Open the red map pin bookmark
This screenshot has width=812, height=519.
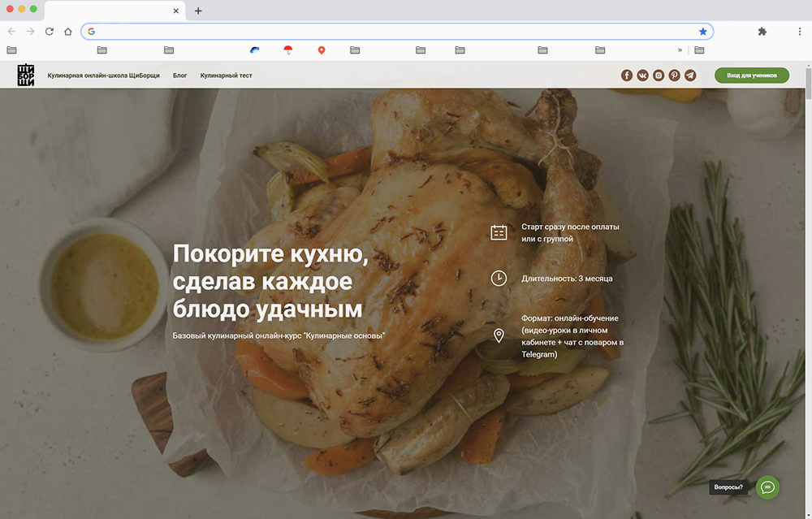[322, 50]
